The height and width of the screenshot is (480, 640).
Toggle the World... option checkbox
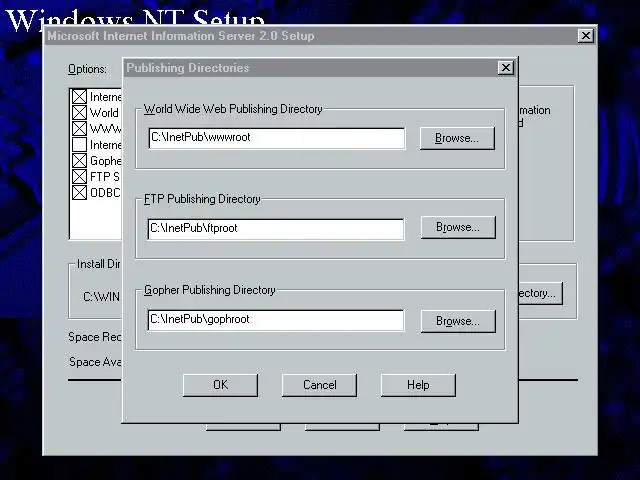coord(79,113)
